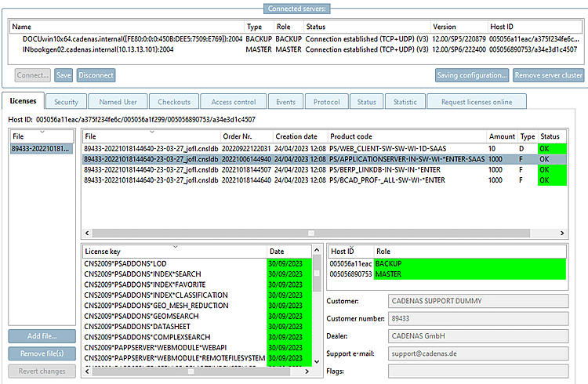The height and width of the screenshot is (384, 588).
Task: Click the Dealer field CADENAS GmbH
Action: pyautogui.click(x=478, y=336)
